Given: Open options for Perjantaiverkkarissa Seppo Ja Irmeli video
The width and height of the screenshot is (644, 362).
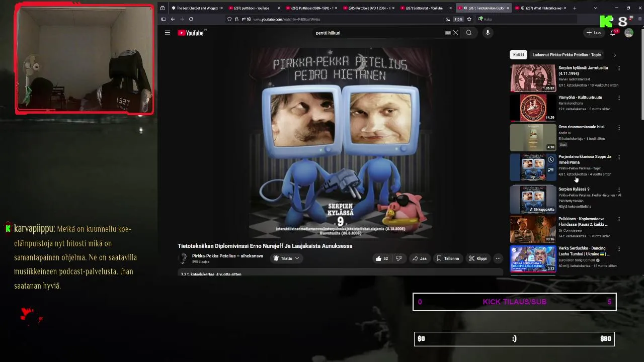Looking at the screenshot, I should click(619, 157).
